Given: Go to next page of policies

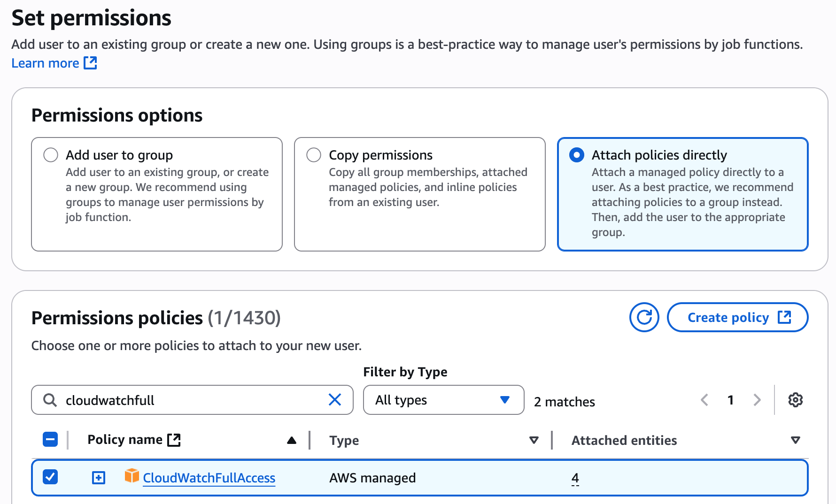Looking at the screenshot, I should (757, 400).
